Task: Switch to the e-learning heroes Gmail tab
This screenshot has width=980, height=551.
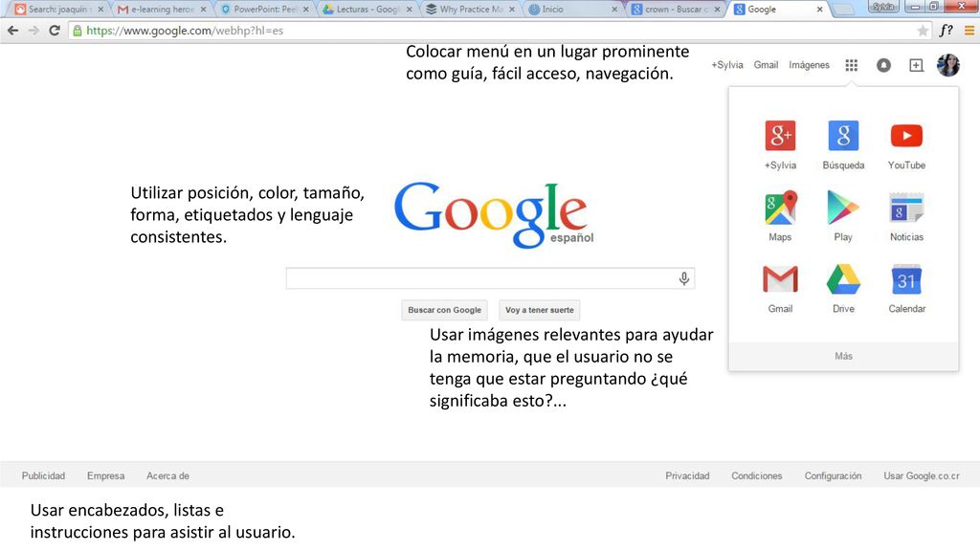Action: pyautogui.click(x=161, y=10)
